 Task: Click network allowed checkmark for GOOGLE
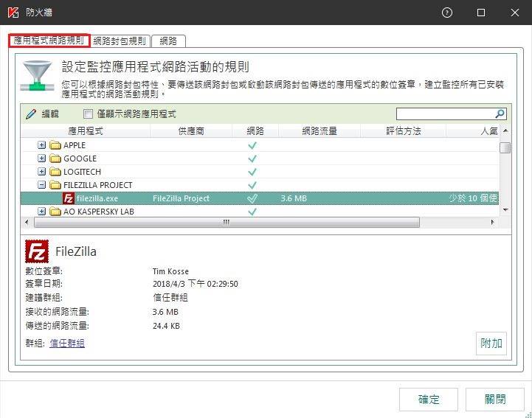pyautogui.click(x=252, y=159)
